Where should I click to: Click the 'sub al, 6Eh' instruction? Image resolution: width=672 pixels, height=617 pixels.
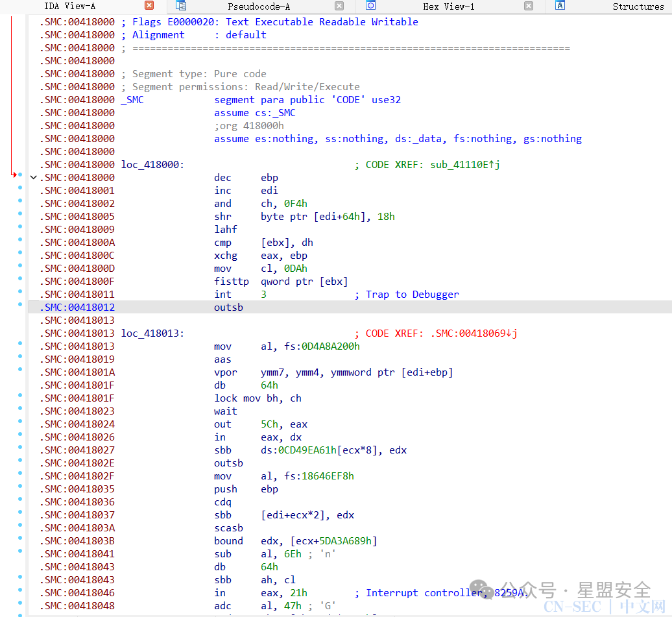(x=258, y=553)
